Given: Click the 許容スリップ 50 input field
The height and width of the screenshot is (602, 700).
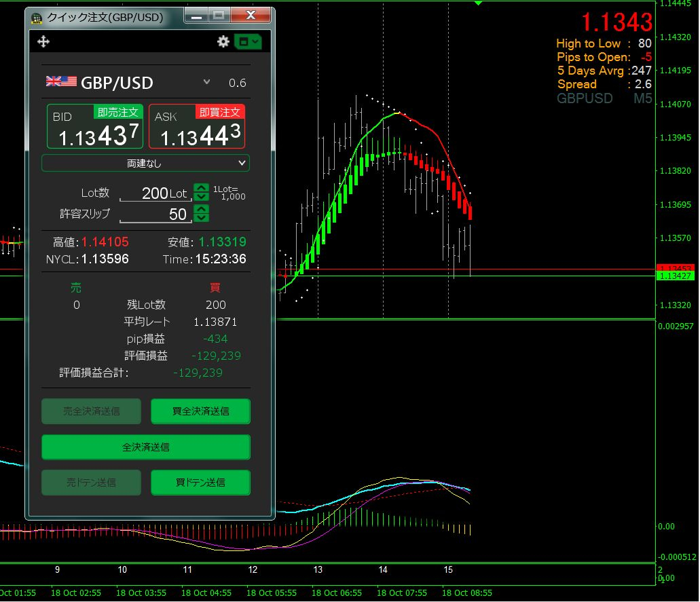Looking at the screenshot, I should [155, 214].
